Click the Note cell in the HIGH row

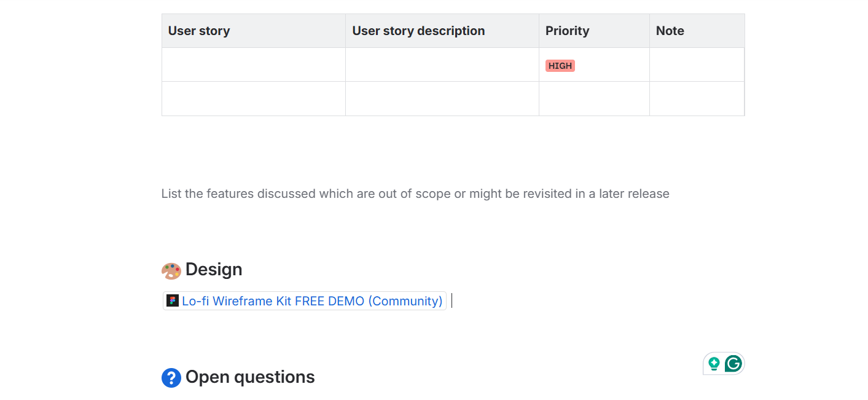click(697, 65)
